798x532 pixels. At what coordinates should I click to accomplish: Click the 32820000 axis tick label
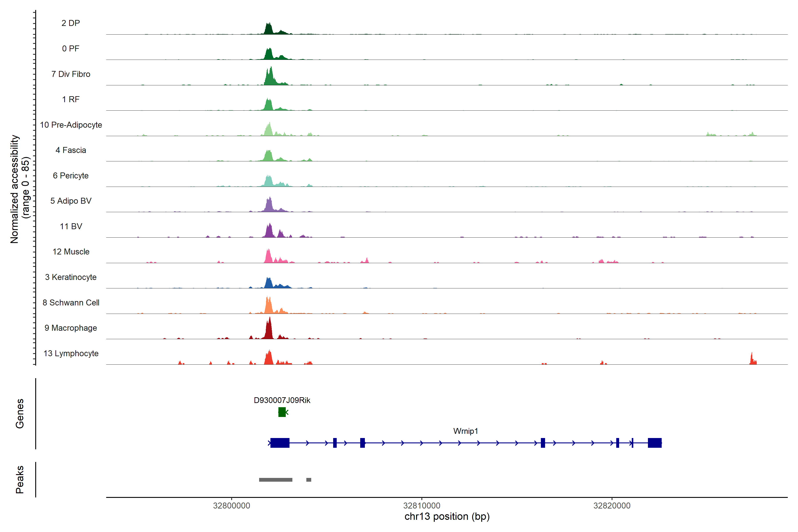click(612, 506)
